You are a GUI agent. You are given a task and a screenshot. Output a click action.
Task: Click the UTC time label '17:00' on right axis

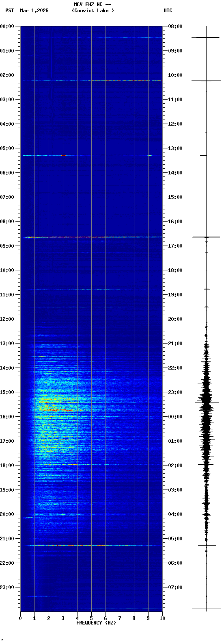[x=175, y=246]
